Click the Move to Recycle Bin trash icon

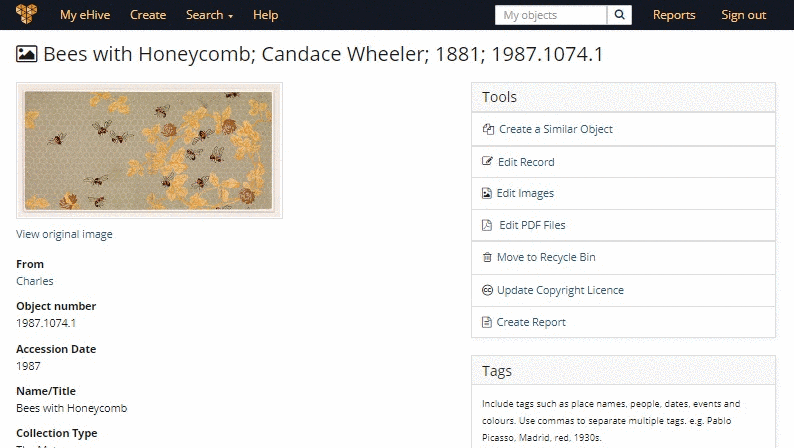point(487,258)
